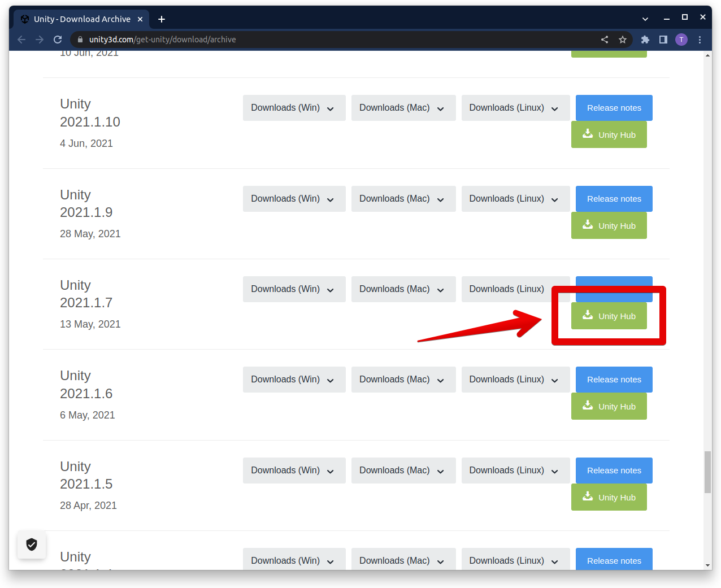This screenshot has height=588, width=721.
Task: Expand Downloads (Win) for Unity 2021.1.10
Action: [x=294, y=108]
